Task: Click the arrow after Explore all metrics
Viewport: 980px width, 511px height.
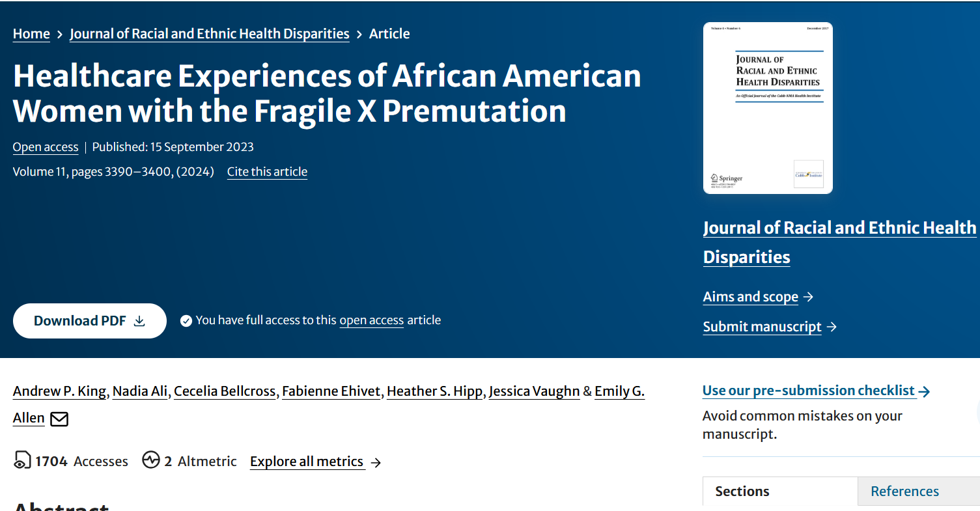Action: pyautogui.click(x=376, y=462)
